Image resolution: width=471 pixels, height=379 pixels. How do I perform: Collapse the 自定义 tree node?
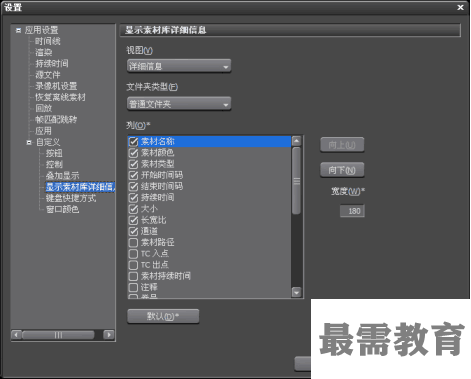[x=29, y=142]
